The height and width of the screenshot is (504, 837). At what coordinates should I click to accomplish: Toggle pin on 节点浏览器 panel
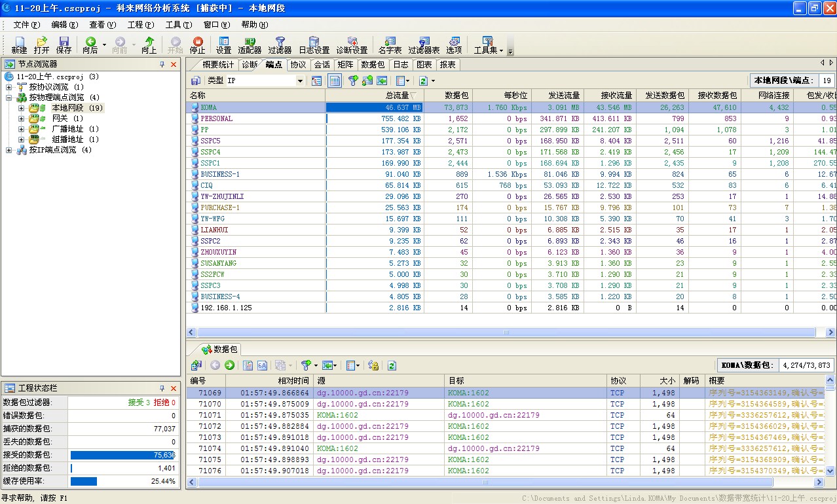pyautogui.click(x=162, y=64)
